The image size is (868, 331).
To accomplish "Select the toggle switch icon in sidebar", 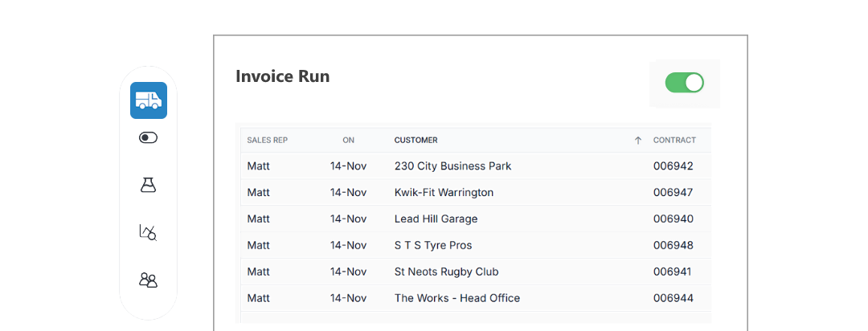I will click(148, 138).
